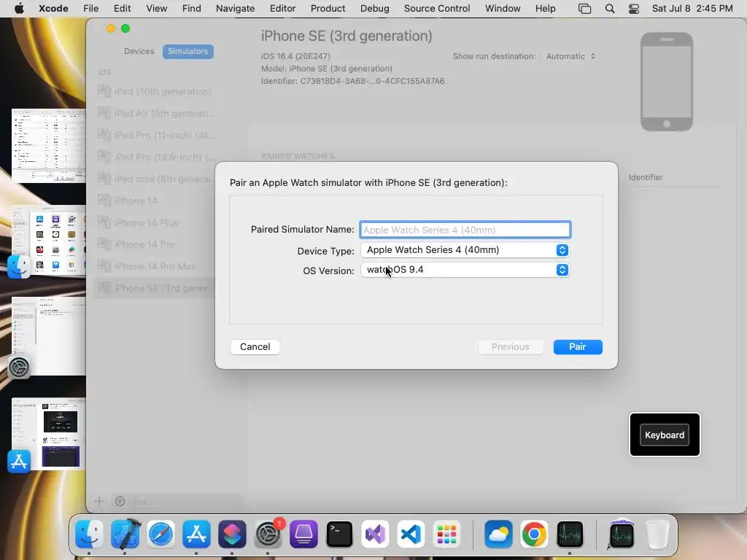This screenshot has width=747, height=560.
Task: Open Finder from the Dock
Action: tap(89, 534)
